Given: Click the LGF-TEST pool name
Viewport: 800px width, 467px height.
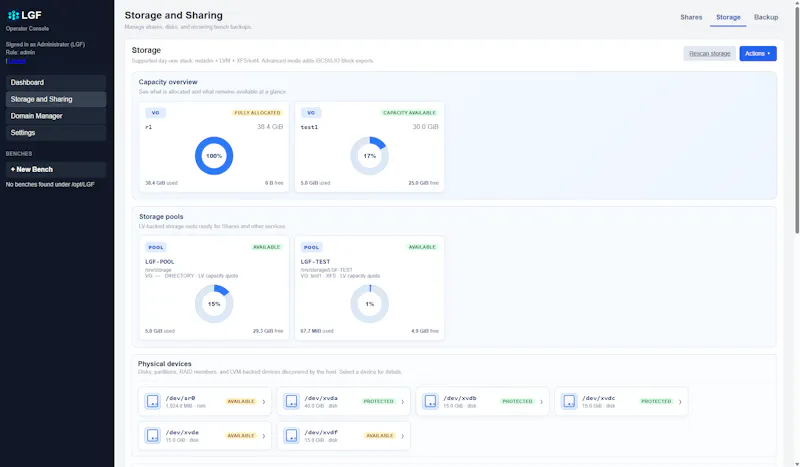Looking at the screenshot, I should point(315,262).
